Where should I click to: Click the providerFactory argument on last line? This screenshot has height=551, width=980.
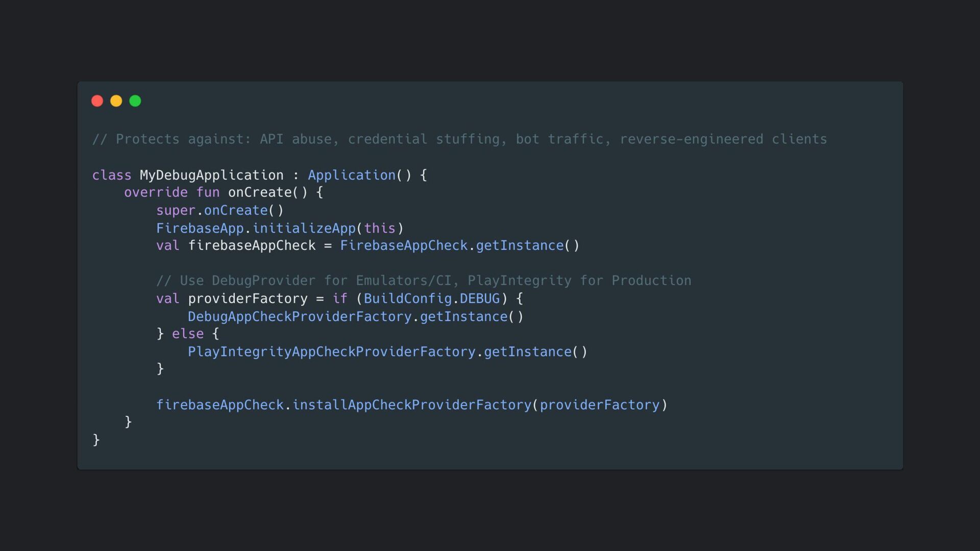pyautogui.click(x=600, y=405)
